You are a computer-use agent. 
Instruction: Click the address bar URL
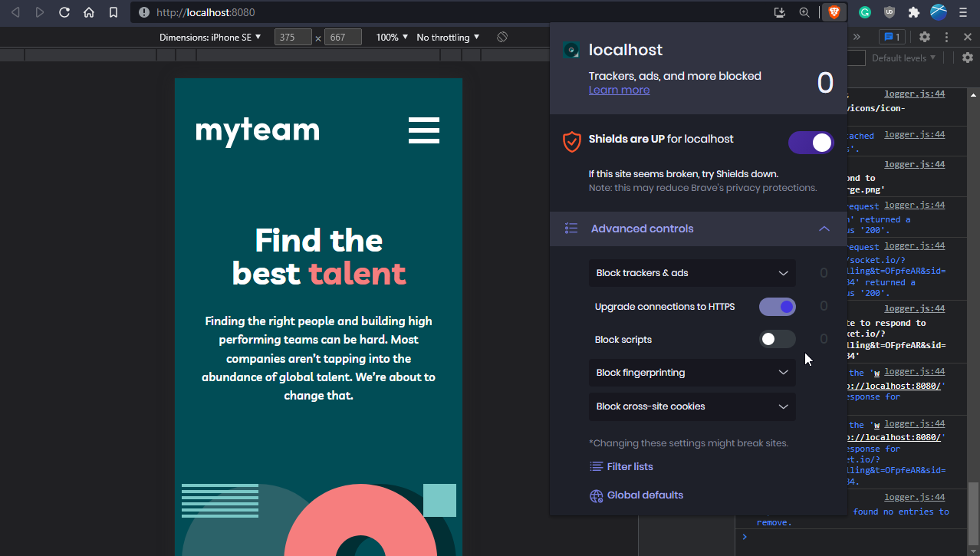pyautogui.click(x=206, y=12)
